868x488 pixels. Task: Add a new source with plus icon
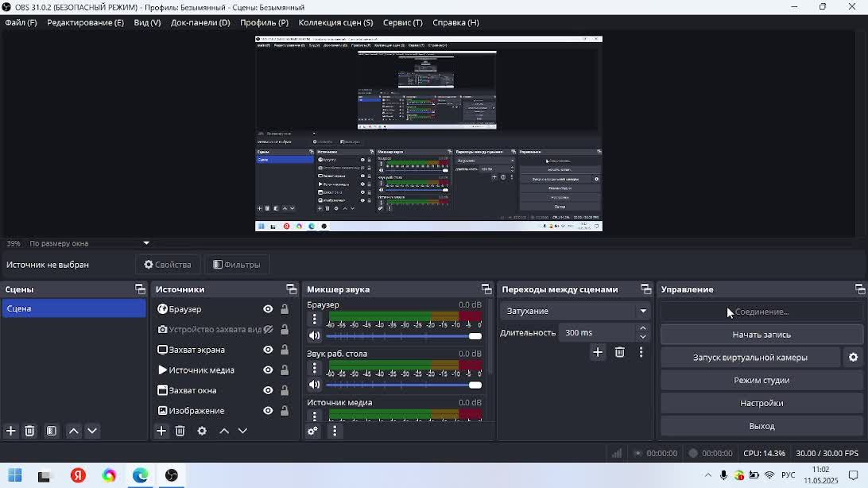click(x=161, y=431)
